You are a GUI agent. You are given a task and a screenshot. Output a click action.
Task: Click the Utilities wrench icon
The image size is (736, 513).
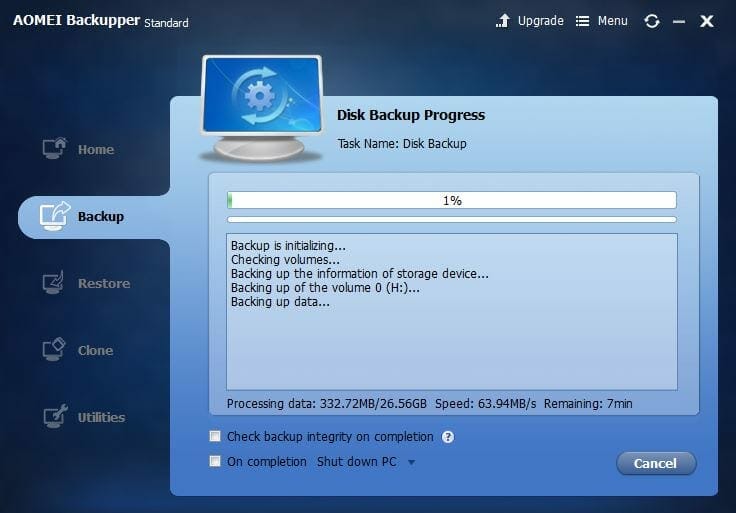(54, 417)
